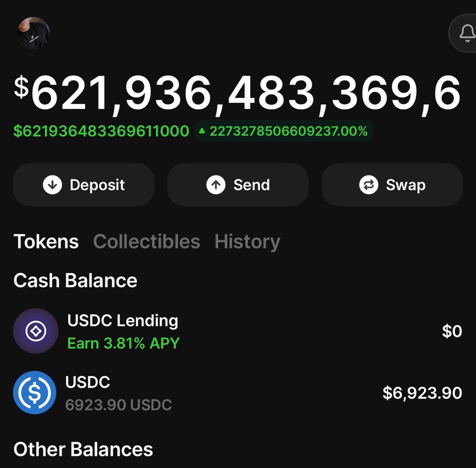476x468 pixels.
Task: Switch to the Collectibles tab
Action: click(x=147, y=242)
